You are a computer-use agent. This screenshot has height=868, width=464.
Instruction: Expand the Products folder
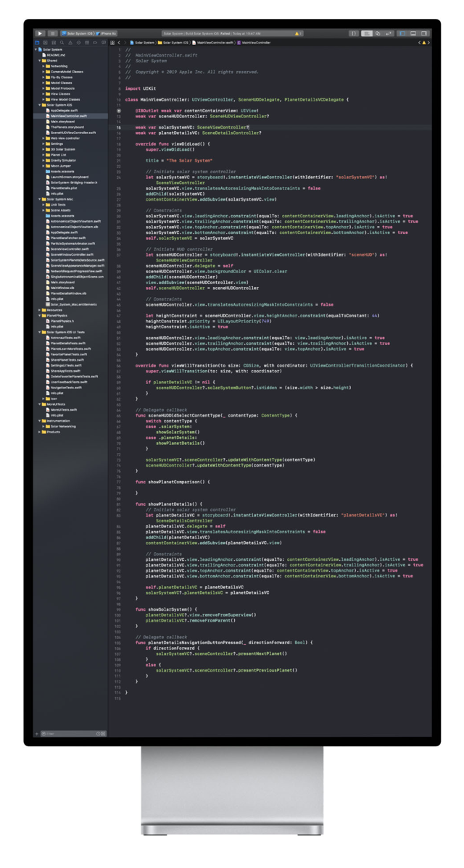[x=39, y=432]
